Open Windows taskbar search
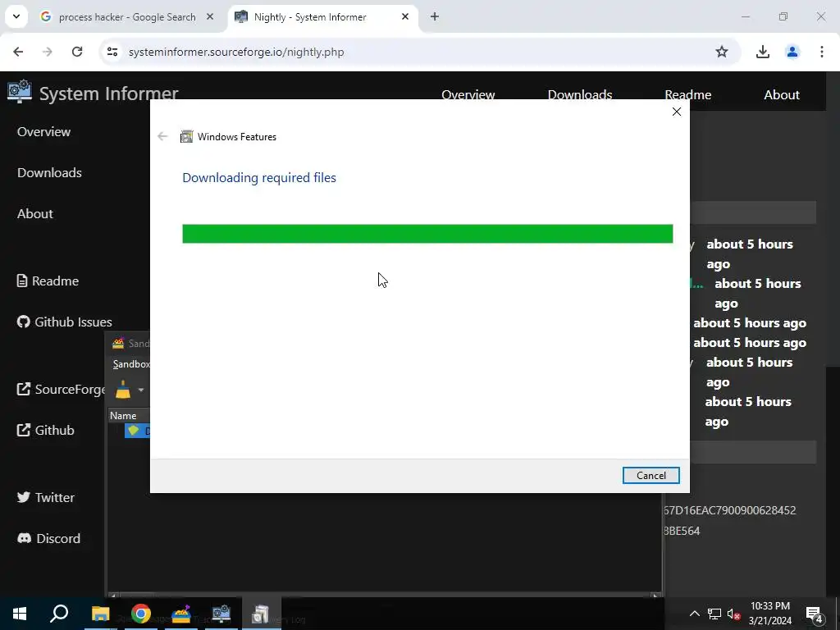The height and width of the screenshot is (630, 840). tap(59, 614)
